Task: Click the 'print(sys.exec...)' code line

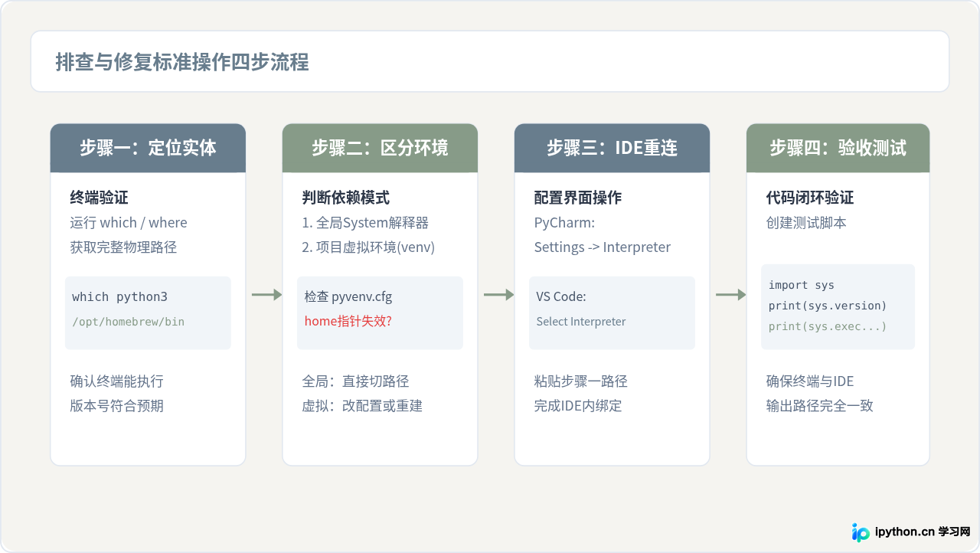Action: coord(828,326)
